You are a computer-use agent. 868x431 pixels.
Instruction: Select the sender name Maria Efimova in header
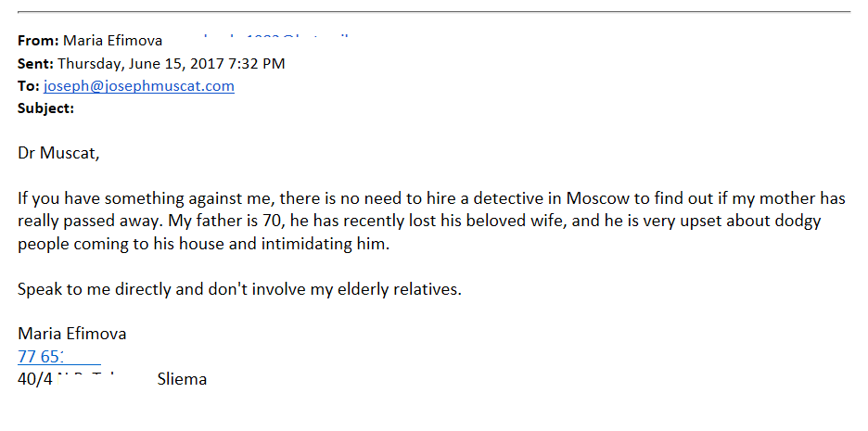click(113, 41)
